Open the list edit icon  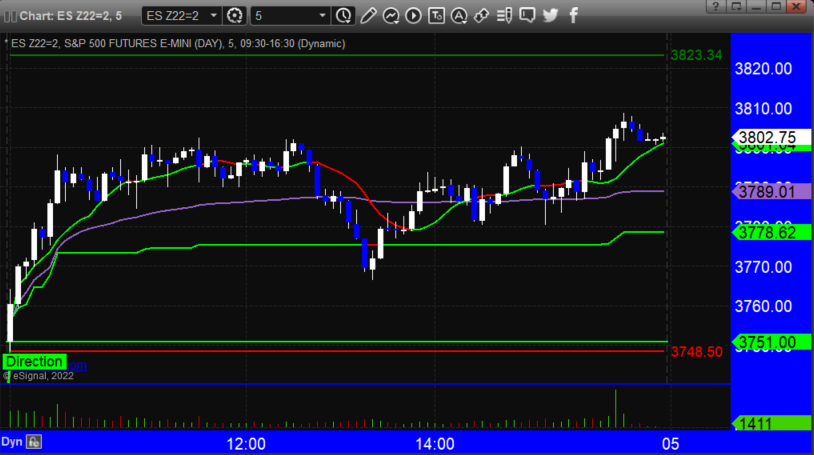tap(504, 16)
